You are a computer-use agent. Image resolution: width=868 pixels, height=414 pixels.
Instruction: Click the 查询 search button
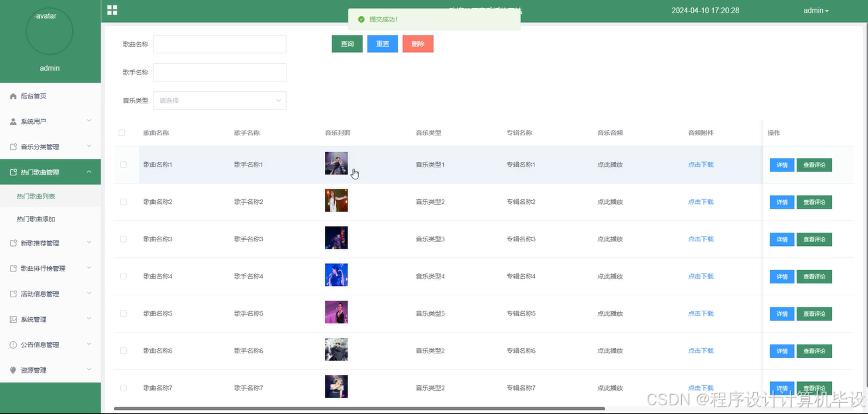347,44
